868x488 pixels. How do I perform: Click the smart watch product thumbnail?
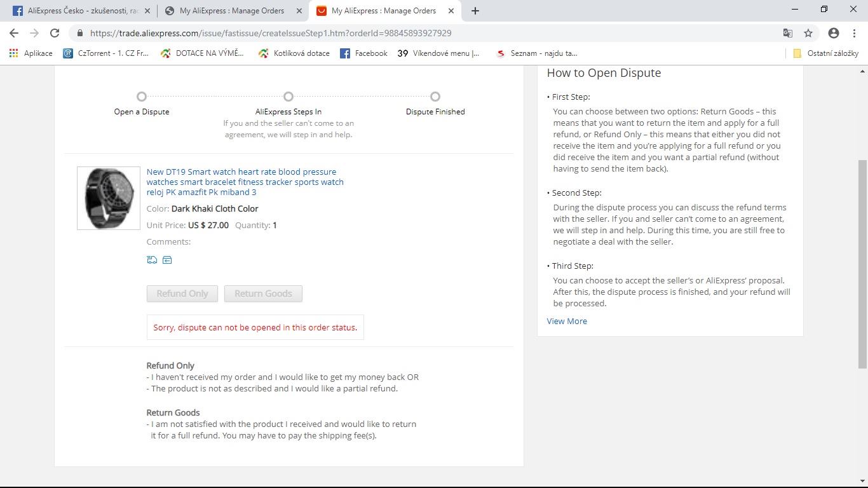109,198
